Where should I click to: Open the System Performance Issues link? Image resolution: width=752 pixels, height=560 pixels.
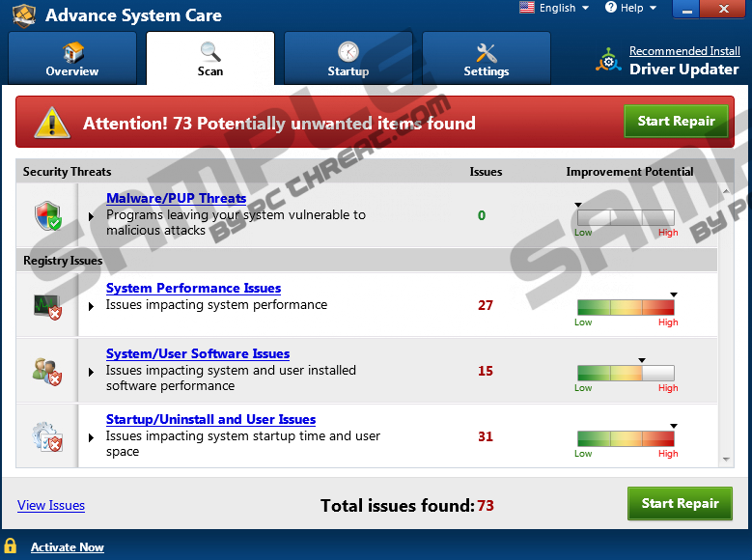click(193, 288)
